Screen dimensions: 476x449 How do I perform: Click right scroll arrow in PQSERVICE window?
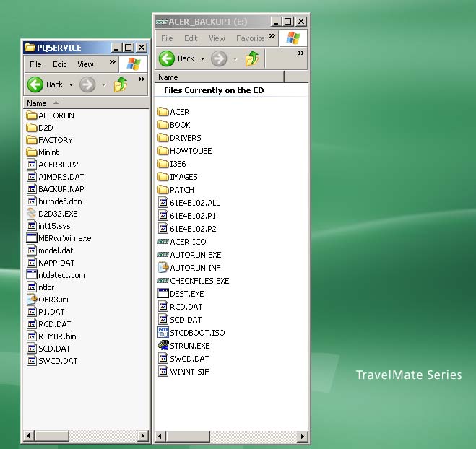click(x=143, y=436)
